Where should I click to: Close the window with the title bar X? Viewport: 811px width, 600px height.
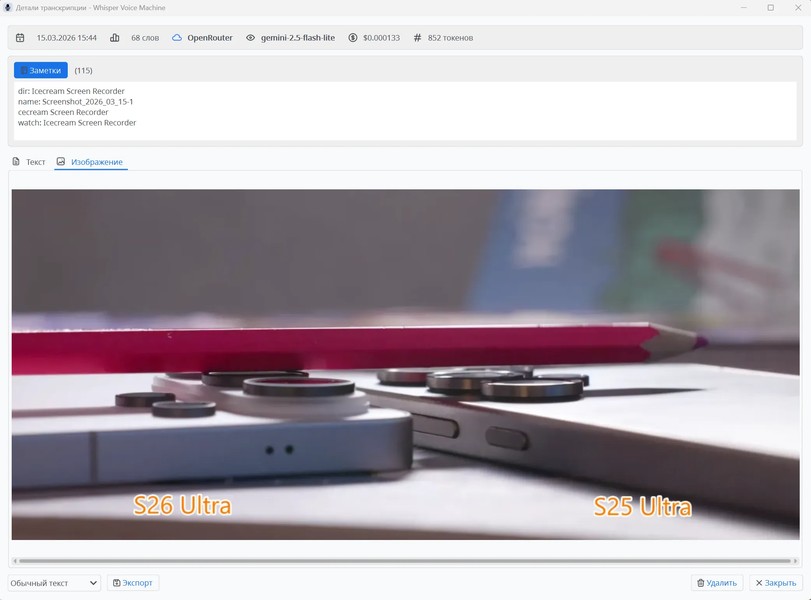(798, 8)
